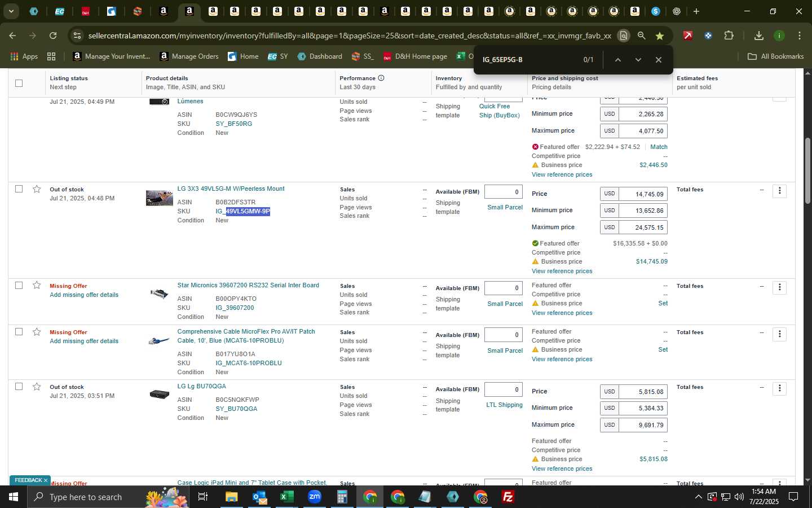The height and width of the screenshot is (508, 812).
Task: Click Set business price for Comprehensive Cable
Action: pyautogui.click(x=663, y=349)
